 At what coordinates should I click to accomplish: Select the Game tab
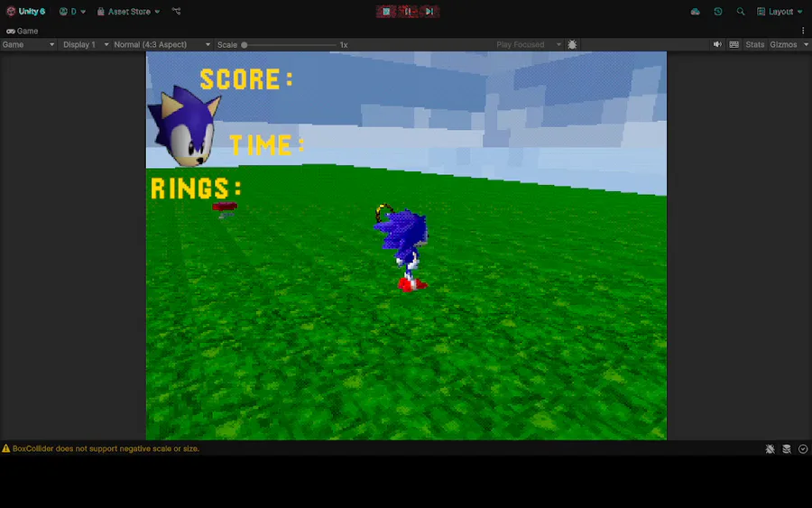23,31
